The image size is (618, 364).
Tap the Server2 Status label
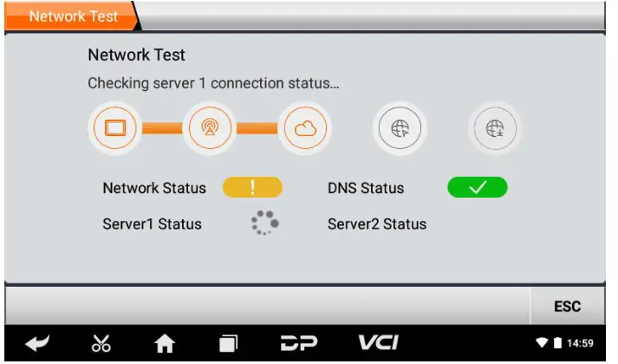click(x=377, y=224)
